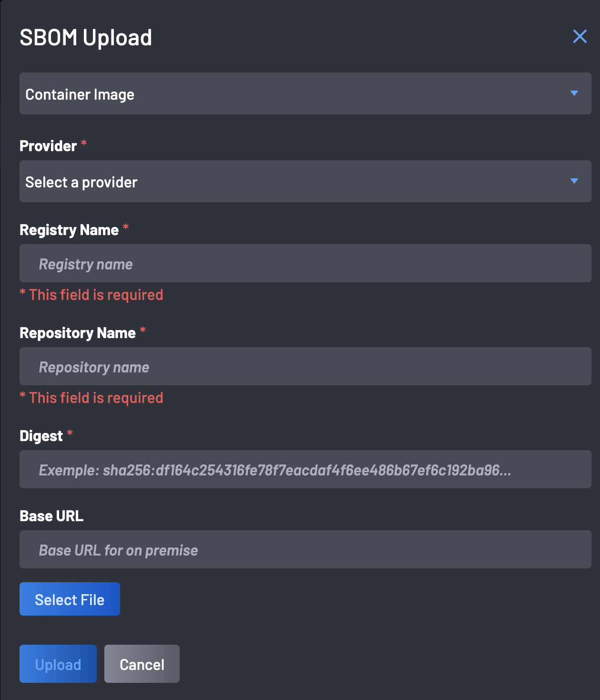Click the Digest field label
600x700 pixels.
41,436
